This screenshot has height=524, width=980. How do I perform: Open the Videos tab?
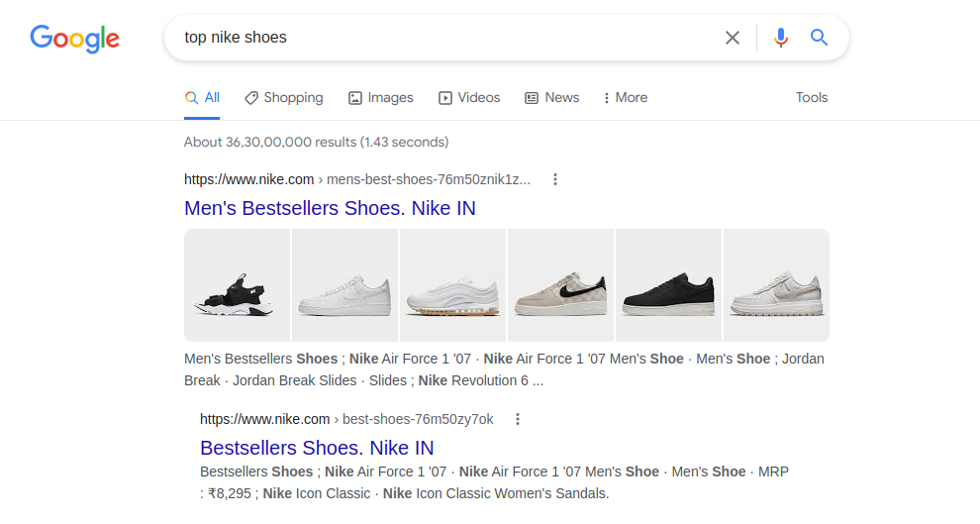[x=469, y=97]
